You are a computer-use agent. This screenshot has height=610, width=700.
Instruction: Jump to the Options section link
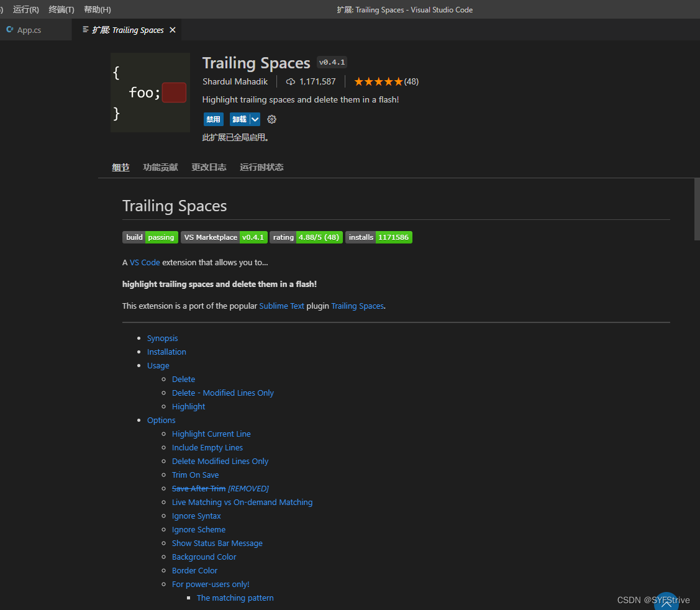point(161,420)
